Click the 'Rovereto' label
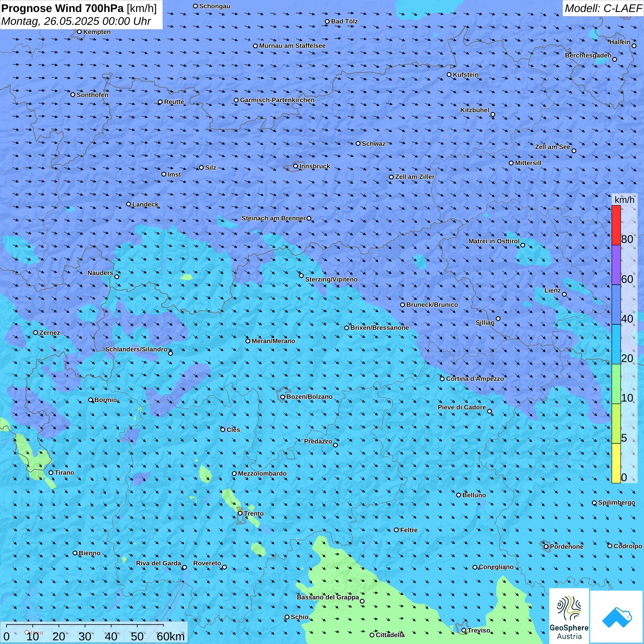The width and height of the screenshot is (644, 644). [207, 563]
